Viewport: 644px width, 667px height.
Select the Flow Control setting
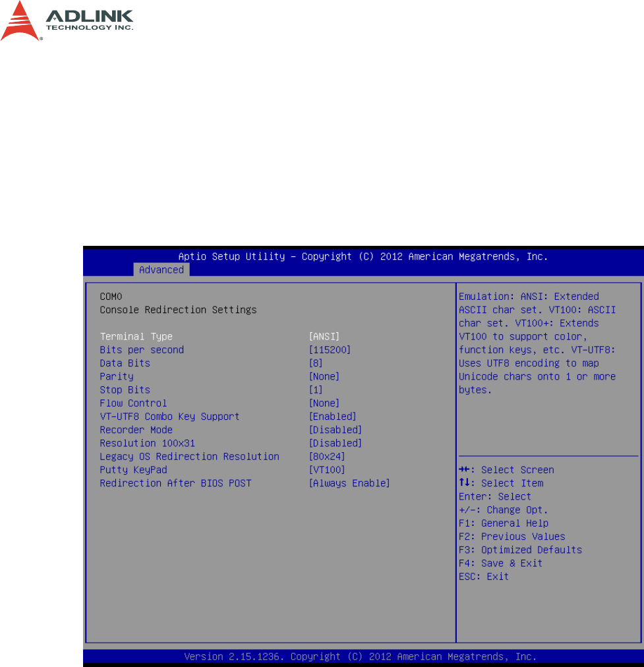[133, 403]
